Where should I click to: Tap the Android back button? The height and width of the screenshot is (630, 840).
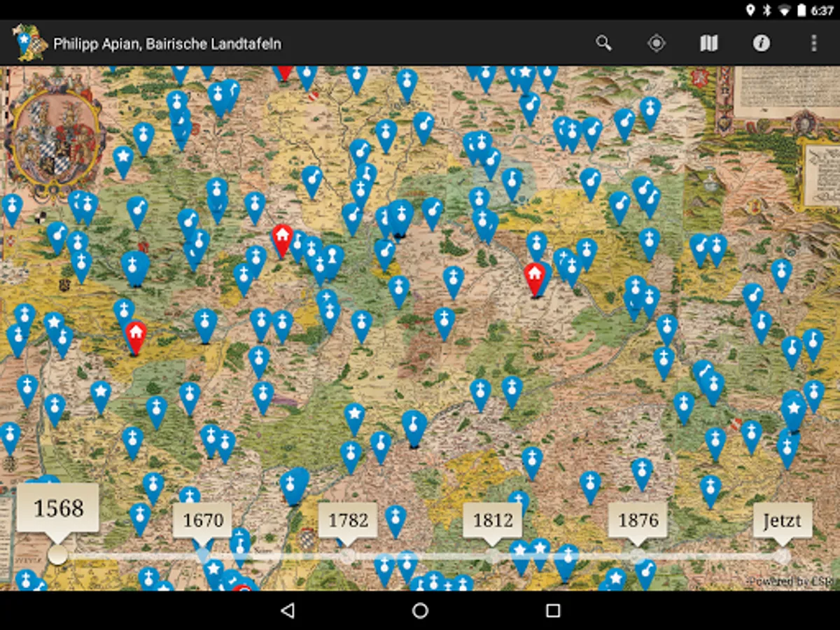287,610
